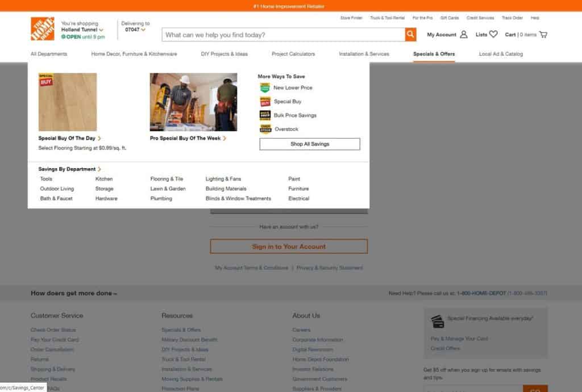582x392 pixels.
Task: Click Bulk Price Savings link text
Action: pyautogui.click(x=295, y=115)
